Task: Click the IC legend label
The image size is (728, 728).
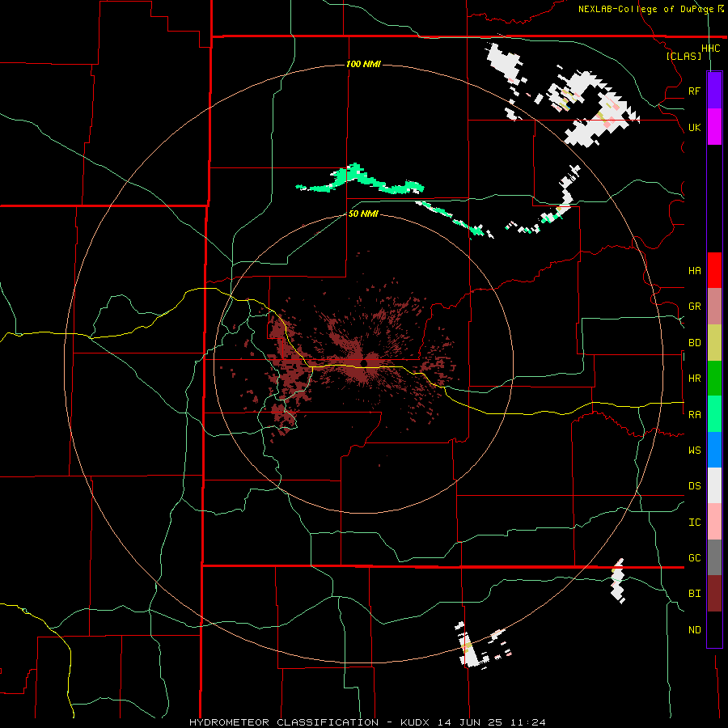Action: pyautogui.click(x=694, y=523)
